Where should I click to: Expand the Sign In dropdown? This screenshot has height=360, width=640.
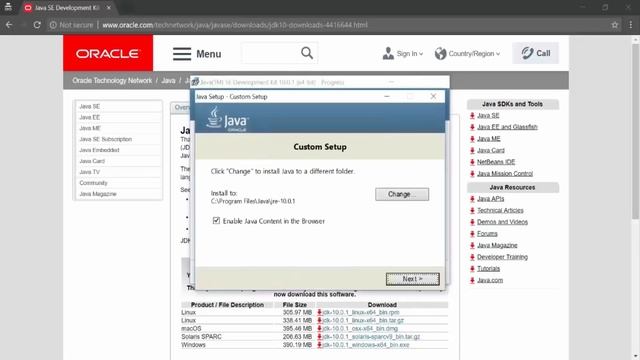(x=421, y=54)
